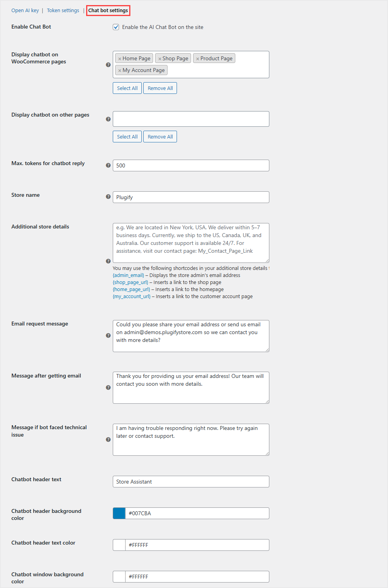Click help icon next to Store name
The height and width of the screenshot is (588, 388).
point(108,197)
